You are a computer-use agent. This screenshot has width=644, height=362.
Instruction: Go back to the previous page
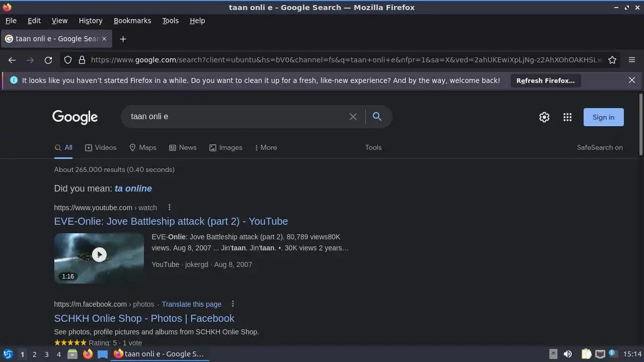[12, 60]
